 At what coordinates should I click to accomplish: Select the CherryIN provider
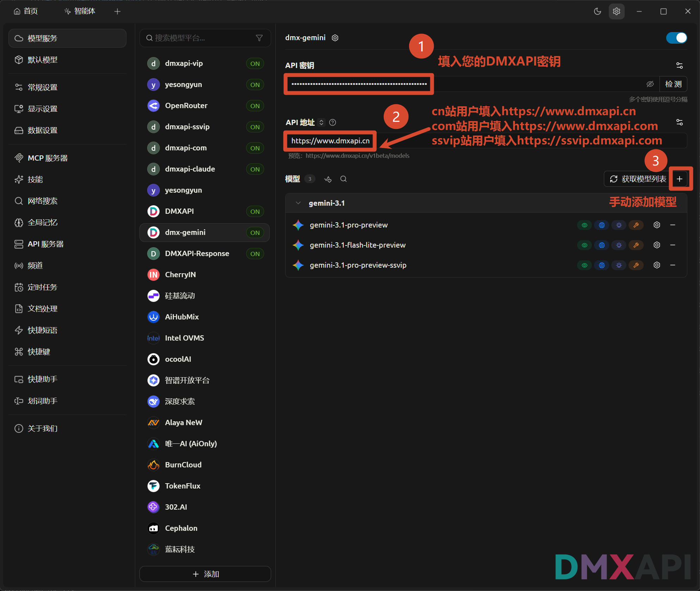[x=205, y=275]
